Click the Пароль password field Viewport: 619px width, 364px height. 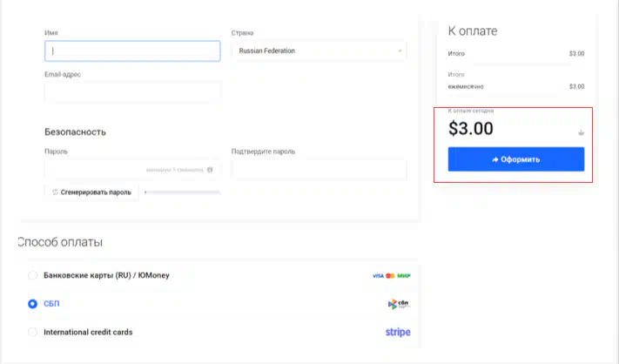(132, 170)
